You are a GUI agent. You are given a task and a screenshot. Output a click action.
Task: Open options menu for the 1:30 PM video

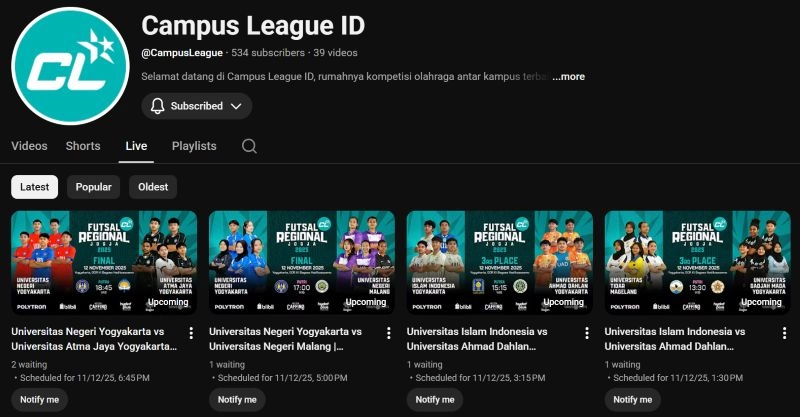(x=784, y=333)
